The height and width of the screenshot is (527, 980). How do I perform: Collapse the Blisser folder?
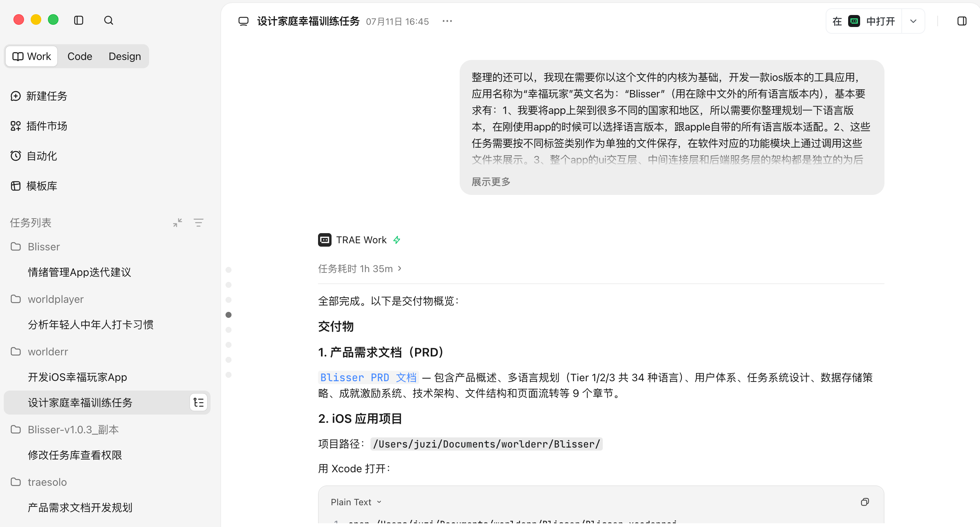(x=35, y=247)
